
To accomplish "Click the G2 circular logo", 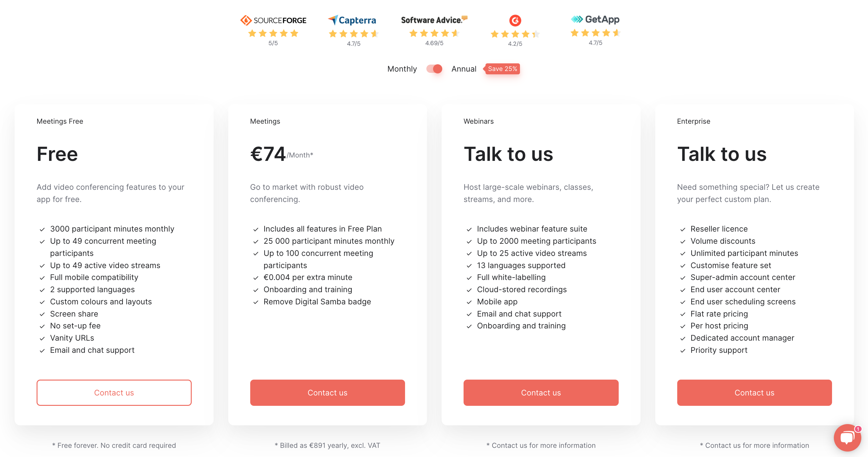I will pyautogui.click(x=514, y=20).
